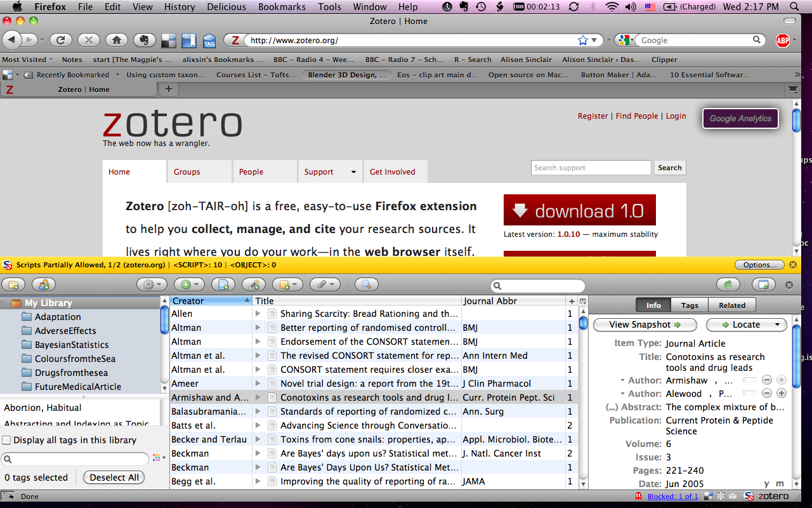Viewport: 812px width, 508px height.
Task: Click Create New Item from Current Page icon
Action: (223, 285)
